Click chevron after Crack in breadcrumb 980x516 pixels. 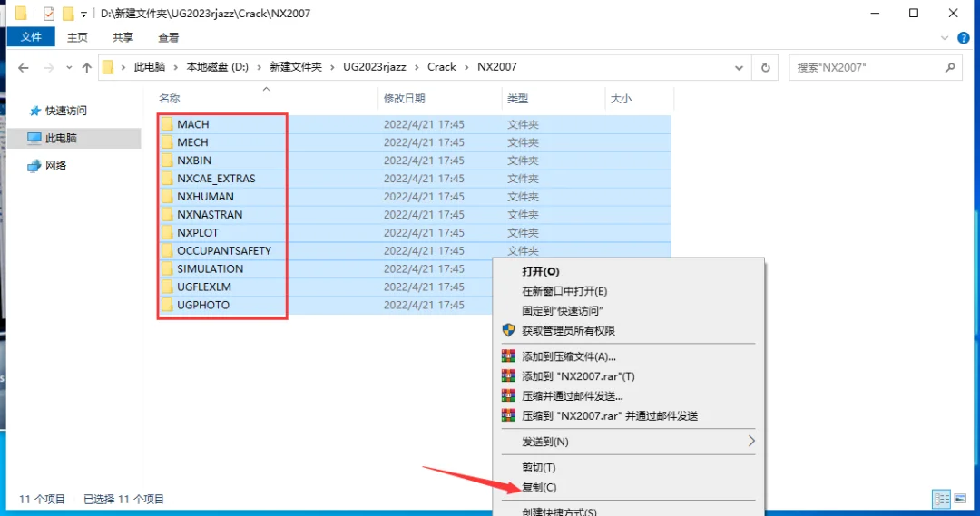(x=466, y=67)
